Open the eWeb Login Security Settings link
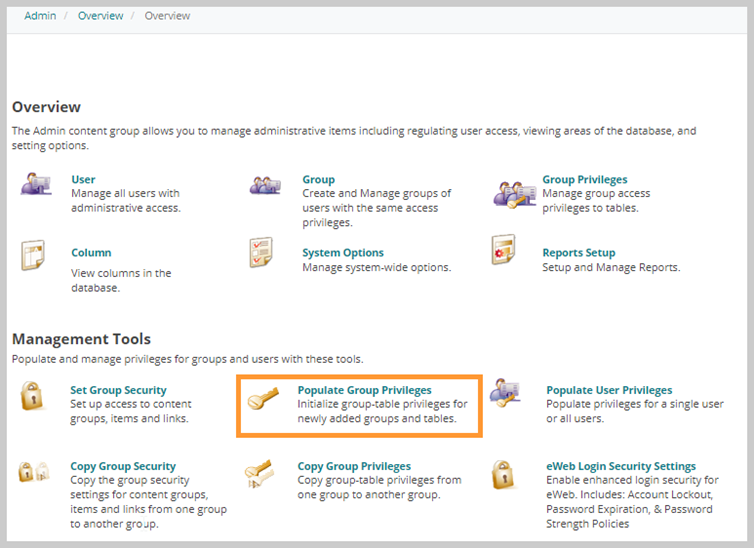Image resolution: width=754 pixels, height=548 pixels. click(x=621, y=466)
